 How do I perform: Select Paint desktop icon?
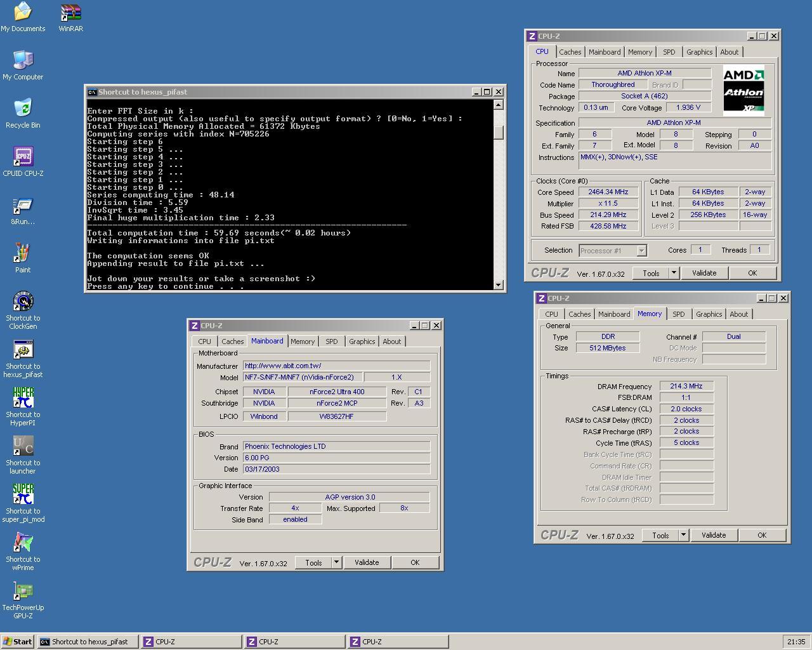point(23,258)
